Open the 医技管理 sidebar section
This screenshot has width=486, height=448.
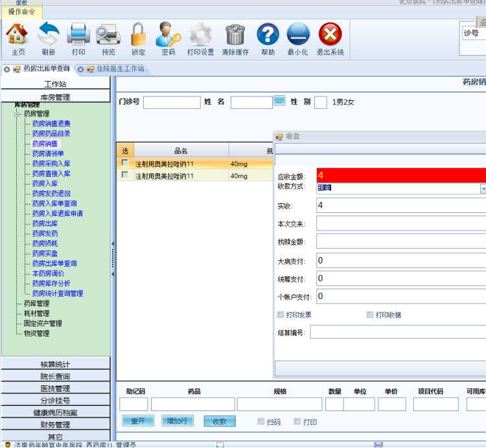tap(56, 388)
